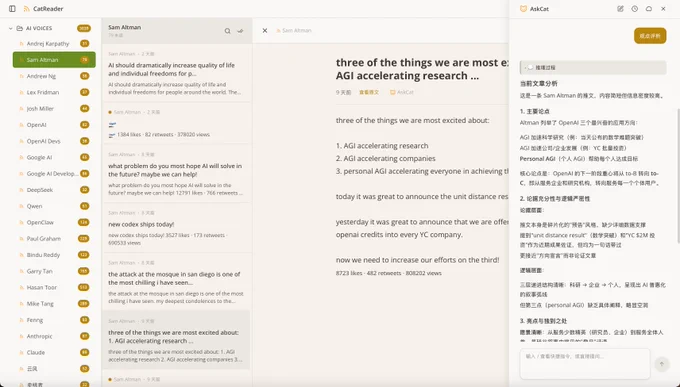Click the RSS icon beside Qwen

[x=21, y=206]
